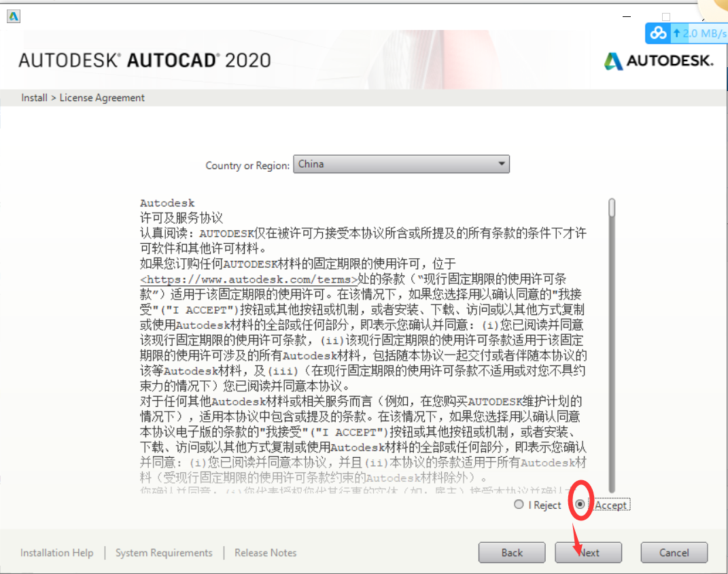728x574 pixels.
Task: Click the 'Autodesk' first line of agreement text
Action: 167,203
